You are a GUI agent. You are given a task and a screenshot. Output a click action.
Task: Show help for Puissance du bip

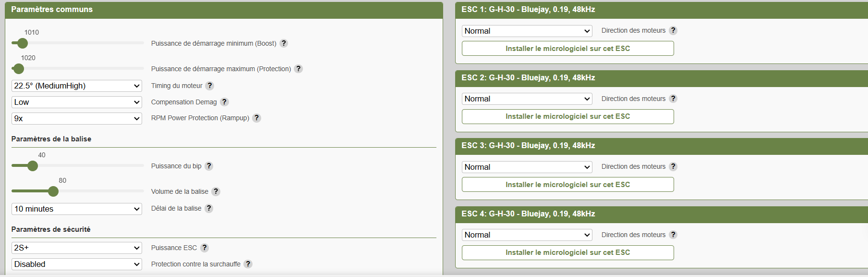coord(209,166)
